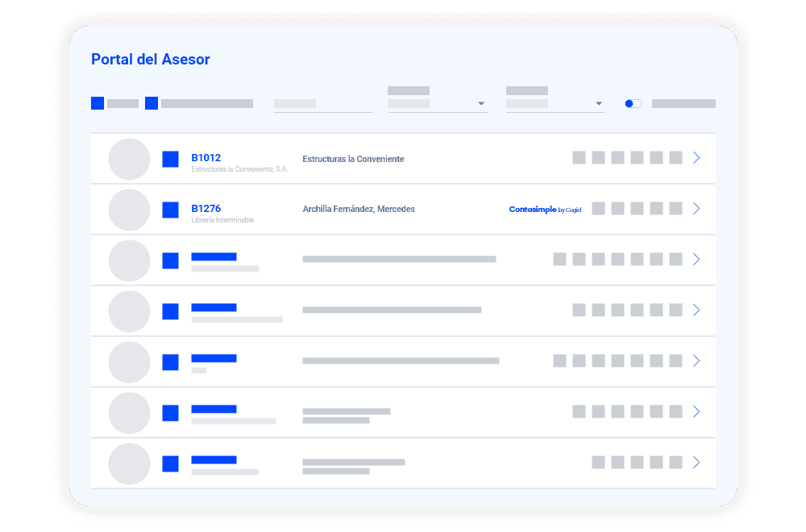
Task: Click the avatar circle in the B1276 row
Action: tap(129, 210)
